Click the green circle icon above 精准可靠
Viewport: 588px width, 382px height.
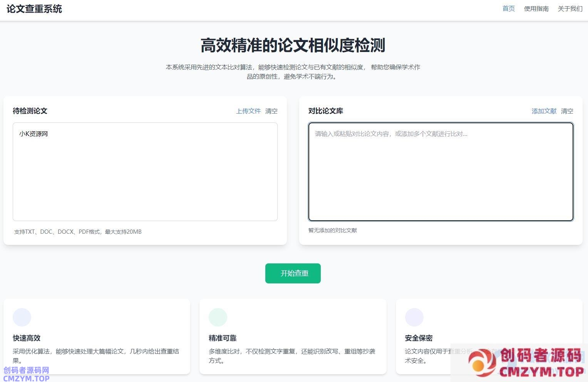coord(218,317)
